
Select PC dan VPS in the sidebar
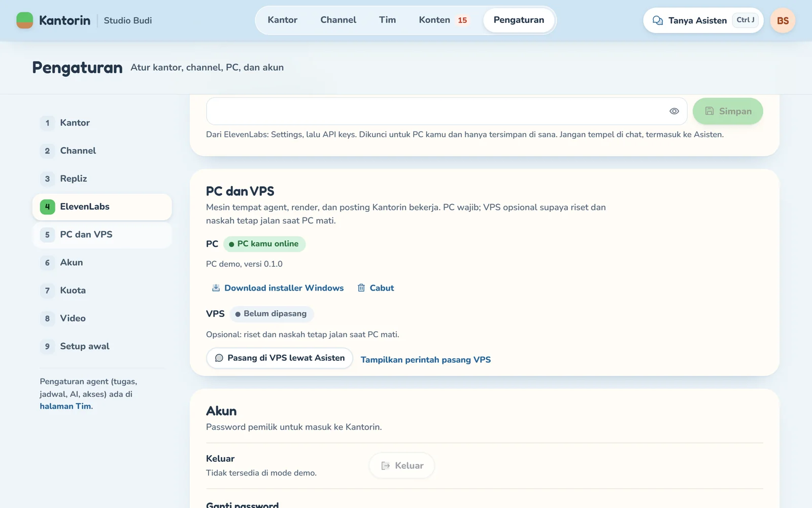pyautogui.click(x=102, y=235)
